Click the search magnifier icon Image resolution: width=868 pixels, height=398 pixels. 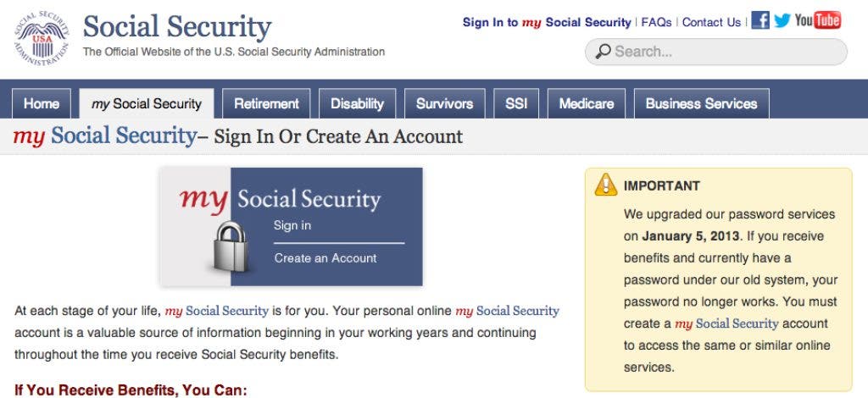pos(603,52)
